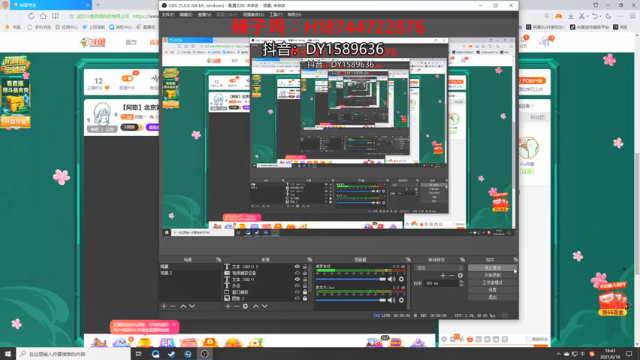Click the Windows taskbar search box

click(73, 354)
